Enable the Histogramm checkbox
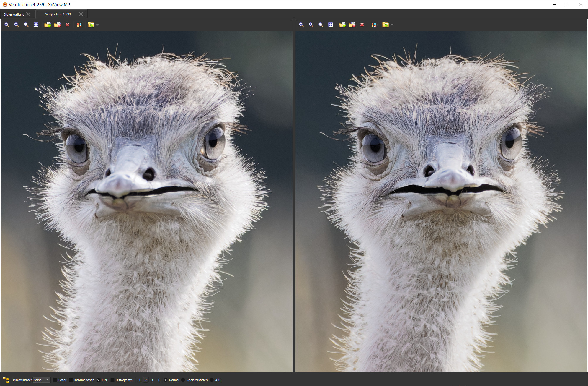Image resolution: width=588 pixels, height=386 pixels. (x=112, y=380)
